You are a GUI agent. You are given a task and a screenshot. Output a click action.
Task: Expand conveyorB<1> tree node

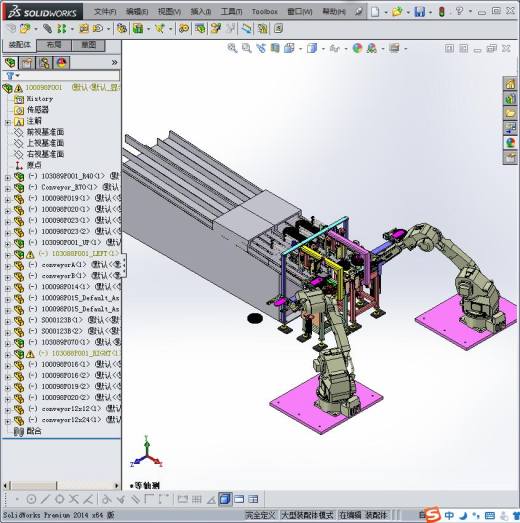(8, 278)
